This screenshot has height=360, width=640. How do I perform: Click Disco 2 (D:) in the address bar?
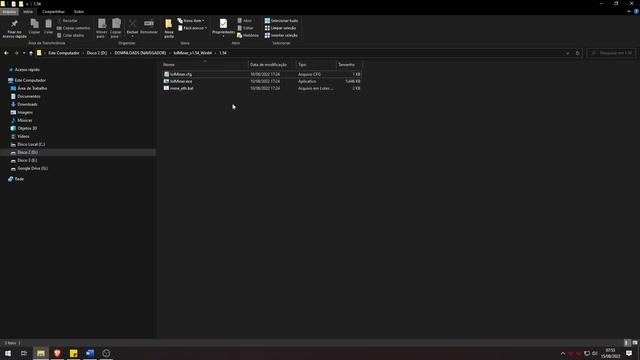click(x=97, y=53)
